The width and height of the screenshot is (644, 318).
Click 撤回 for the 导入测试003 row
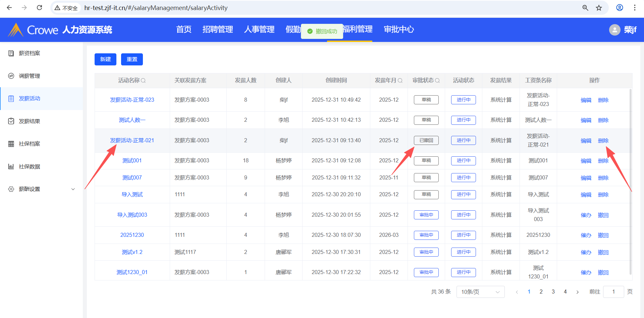(603, 215)
